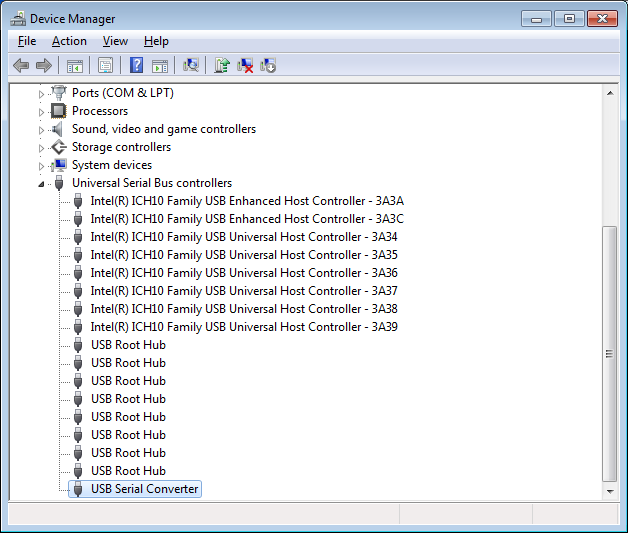Screen dimensions: 628x533
Task: Open the View menu
Action: tap(115, 41)
